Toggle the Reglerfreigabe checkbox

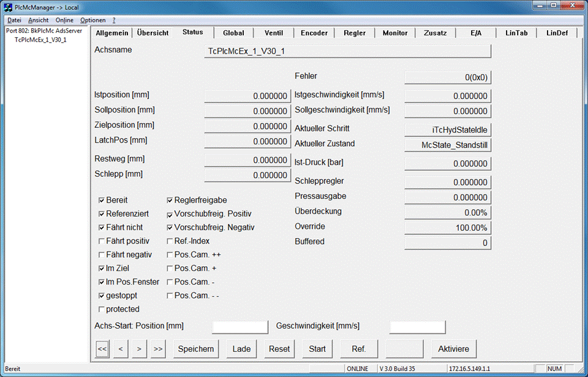[x=170, y=200]
